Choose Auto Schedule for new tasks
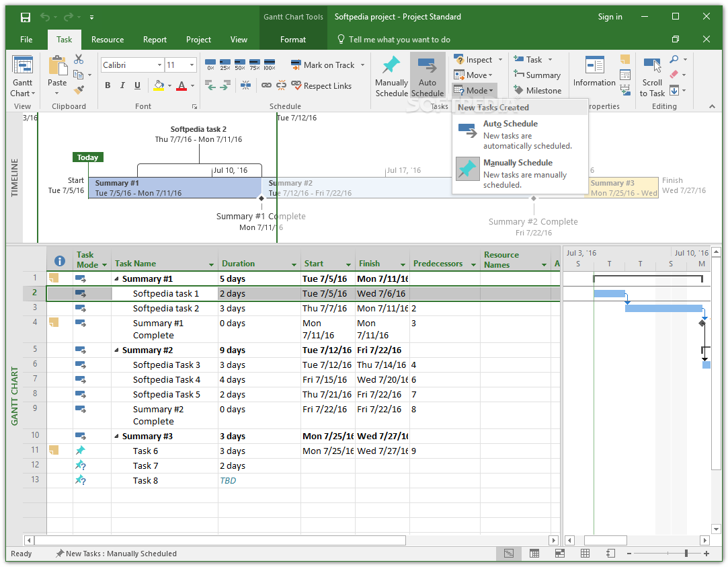Viewport: 728px width, 567px height. coord(520,135)
